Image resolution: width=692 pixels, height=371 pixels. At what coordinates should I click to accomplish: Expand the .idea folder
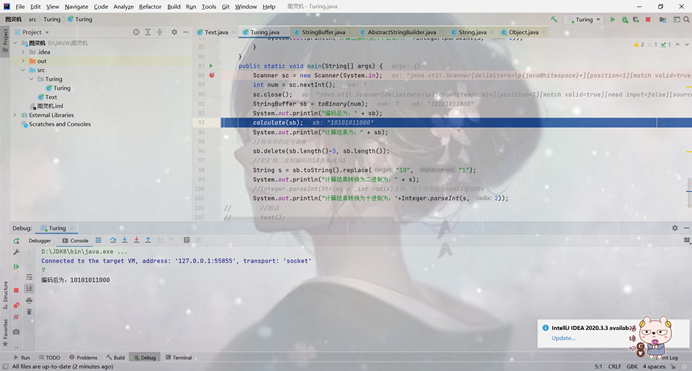coord(23,52)
